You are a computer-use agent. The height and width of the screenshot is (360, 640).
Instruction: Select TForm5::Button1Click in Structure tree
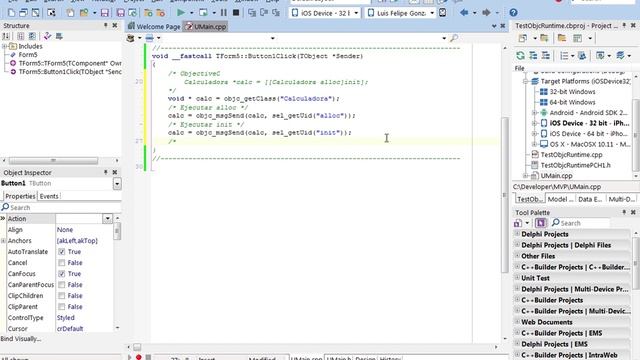coord(70,72)
